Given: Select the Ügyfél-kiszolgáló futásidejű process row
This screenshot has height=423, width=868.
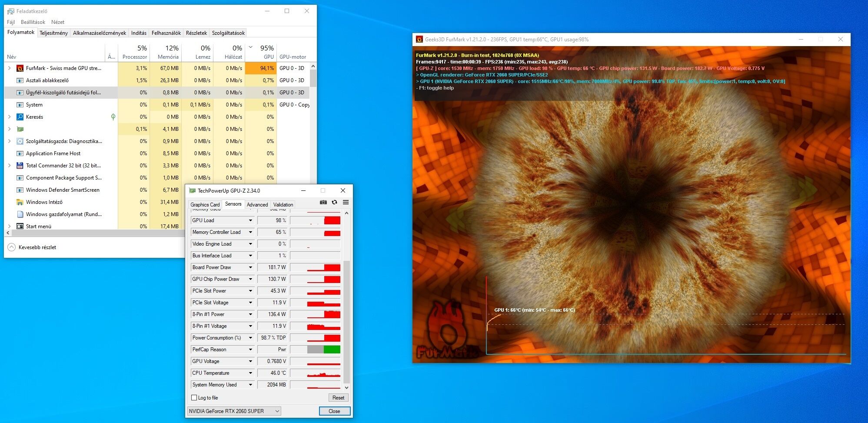Looking at the screenshot, I should [157, 93].
